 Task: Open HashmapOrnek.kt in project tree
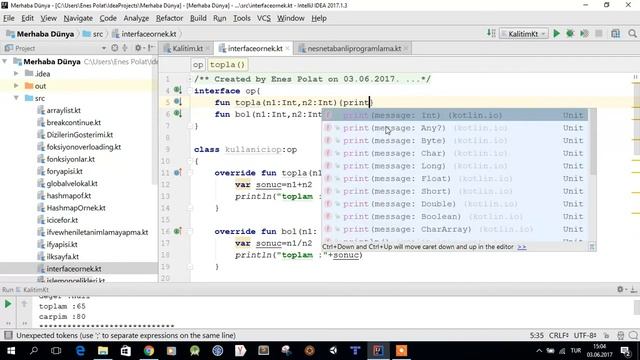point(76,208)
